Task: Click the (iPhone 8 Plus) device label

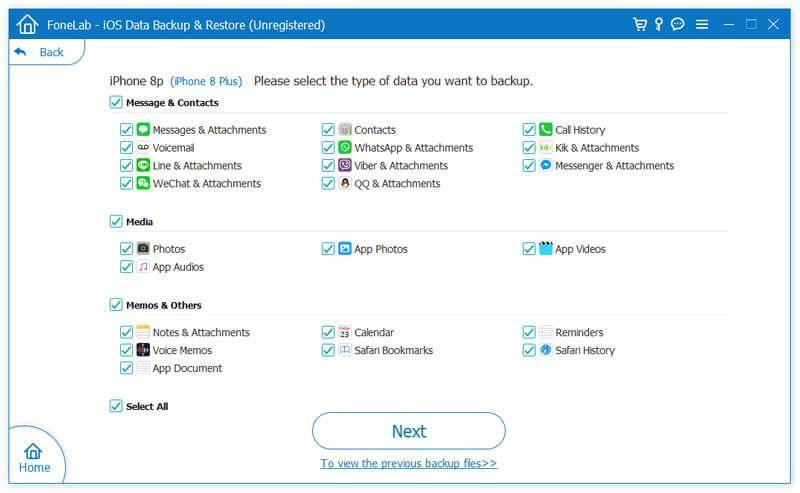Action: 206,81
